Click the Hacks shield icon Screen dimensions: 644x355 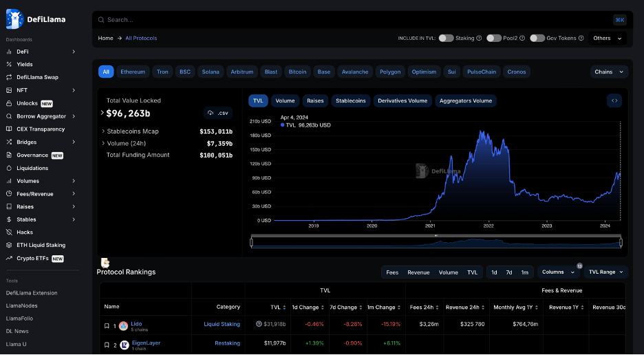[x=9, y=232]
